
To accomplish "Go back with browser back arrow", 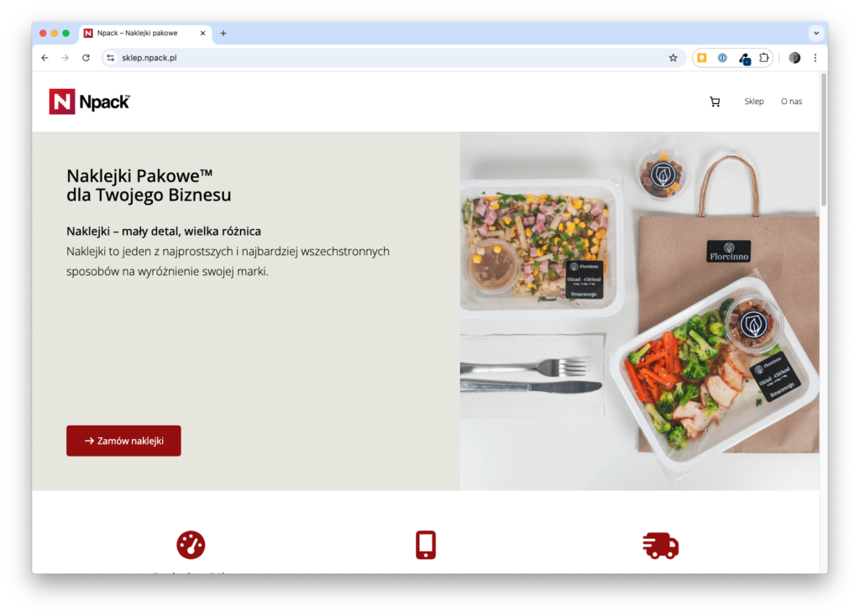I will click(x=45, y=58).
